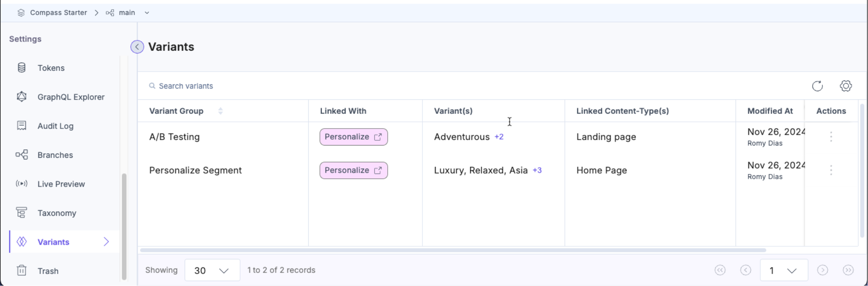The width and height of the screenshot is (868, 286).
Task: Show +3 more variants for Personalize Segment
Action: coord(537,170)
